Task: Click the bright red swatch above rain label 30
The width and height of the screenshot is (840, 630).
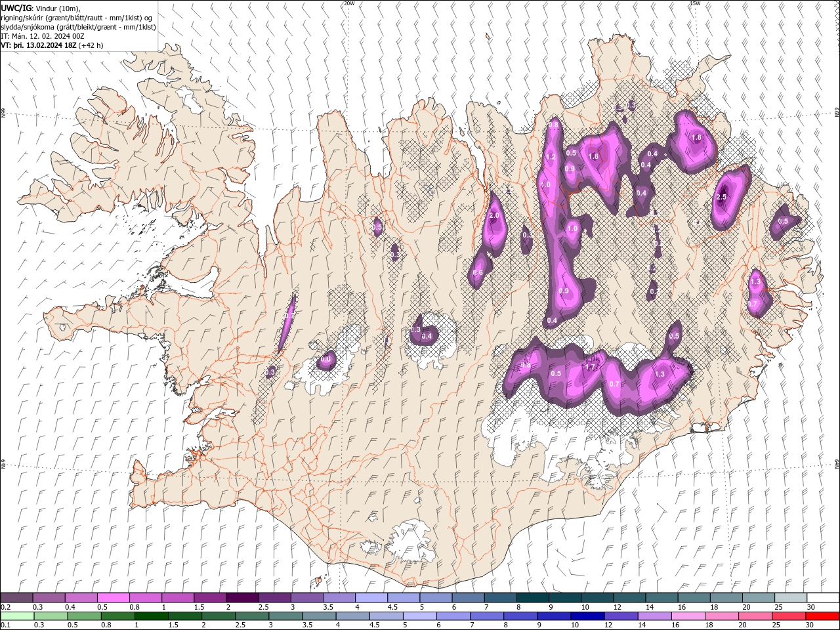Action: tap(822, 616)
